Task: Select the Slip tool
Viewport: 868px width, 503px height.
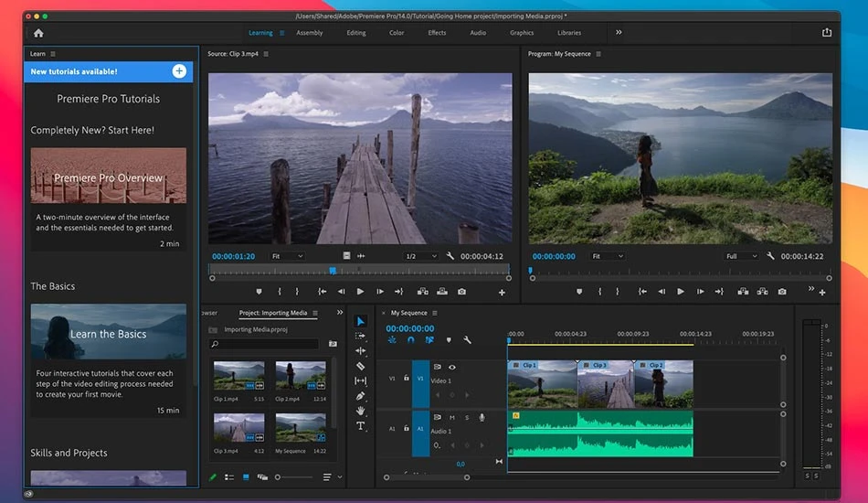Action: 360,381
